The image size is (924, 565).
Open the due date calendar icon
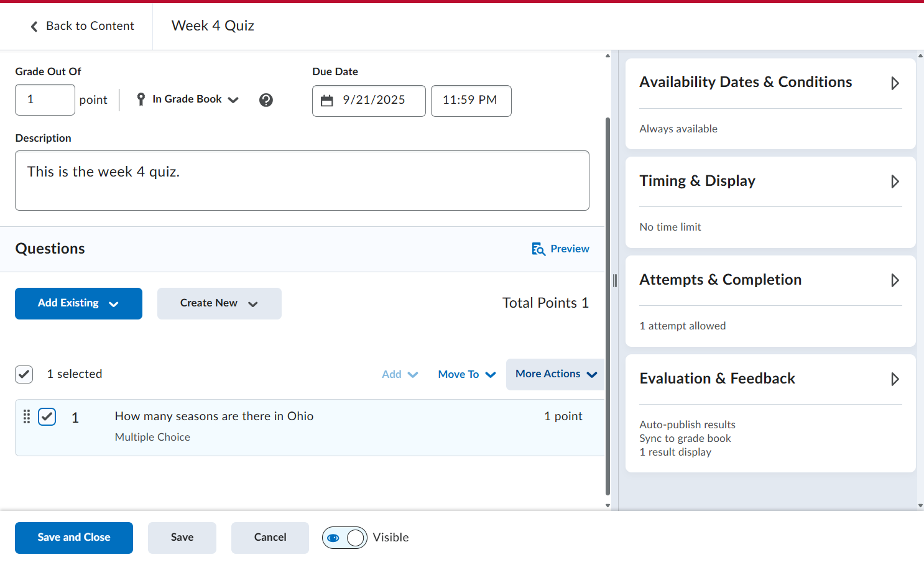[327, 101]
